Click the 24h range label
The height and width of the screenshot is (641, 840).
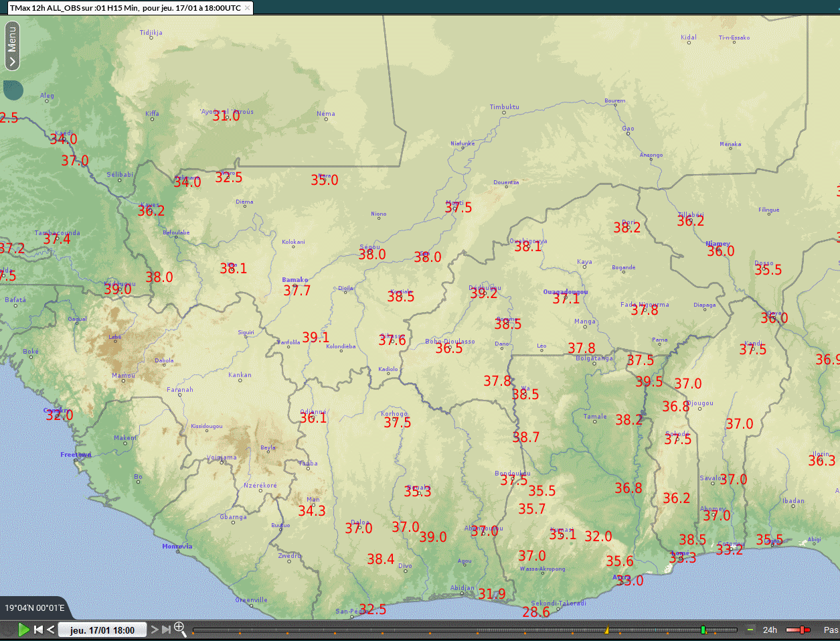[x=770, y=630]
